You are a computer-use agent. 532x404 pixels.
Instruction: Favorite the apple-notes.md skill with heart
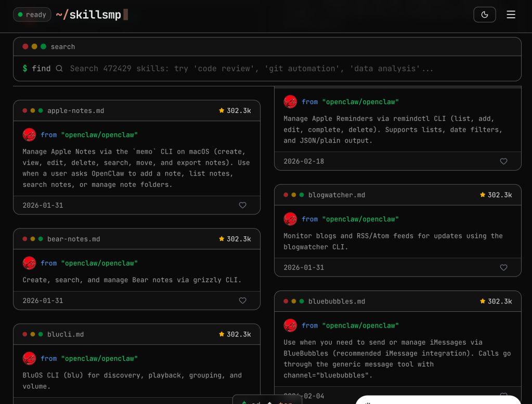242,205
